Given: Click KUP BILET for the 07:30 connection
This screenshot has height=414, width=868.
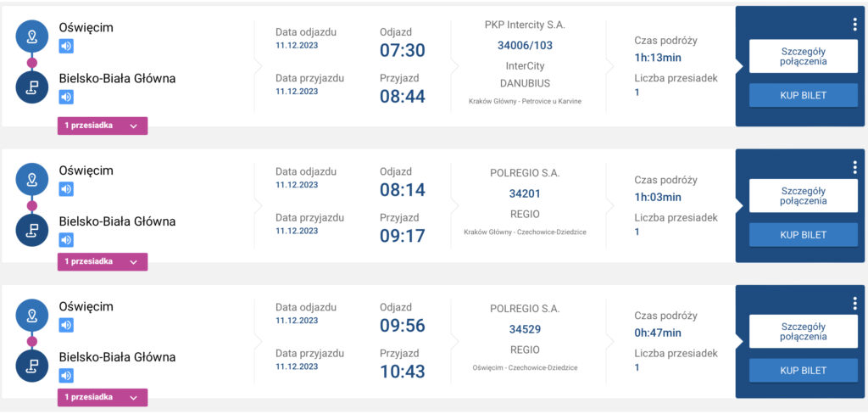Looking at the screenshot, I should [804, 95].
